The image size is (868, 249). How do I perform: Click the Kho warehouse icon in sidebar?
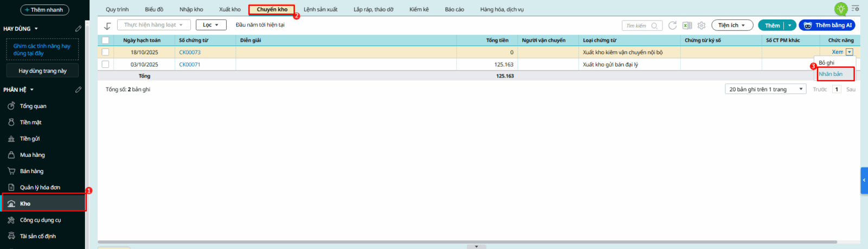(11, 203)
